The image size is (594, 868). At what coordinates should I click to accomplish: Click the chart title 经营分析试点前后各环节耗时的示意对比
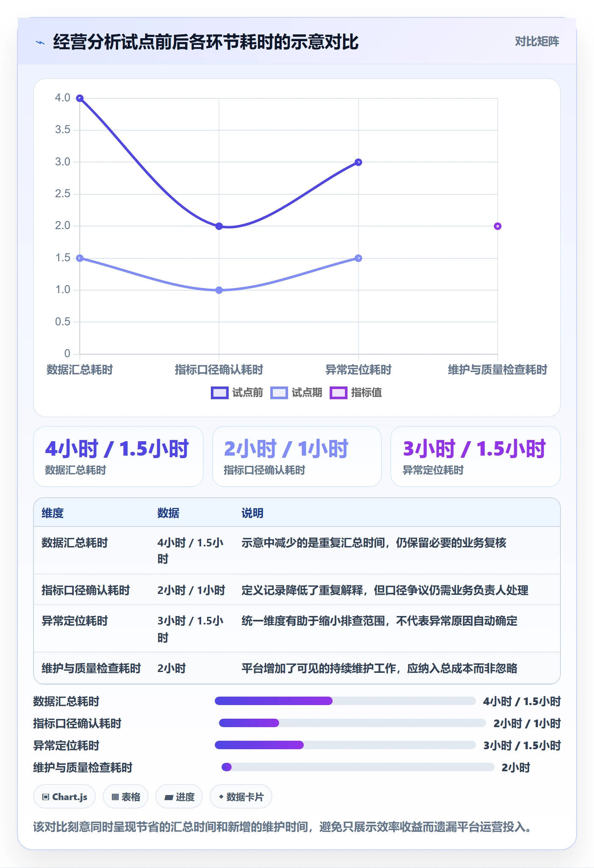coord(206,42)
